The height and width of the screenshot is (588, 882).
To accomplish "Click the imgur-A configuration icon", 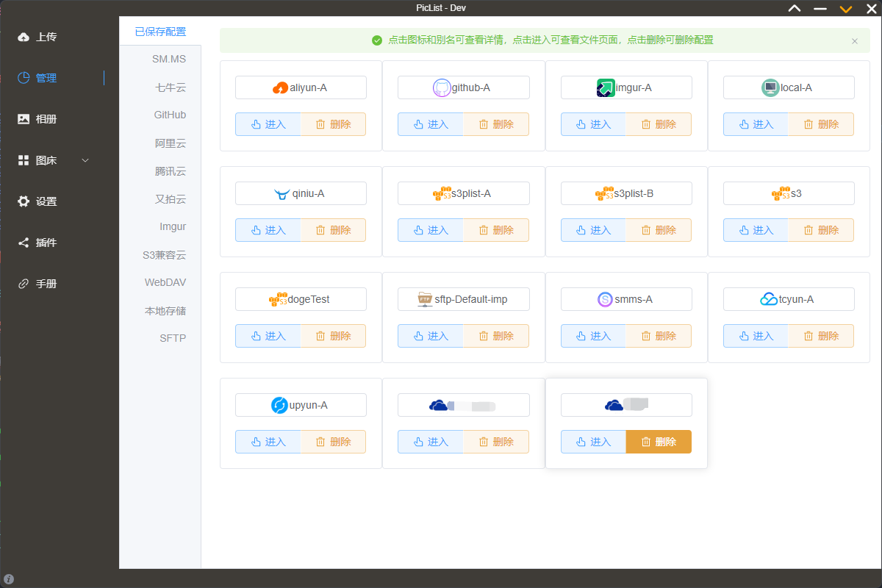I will point(604,87).
